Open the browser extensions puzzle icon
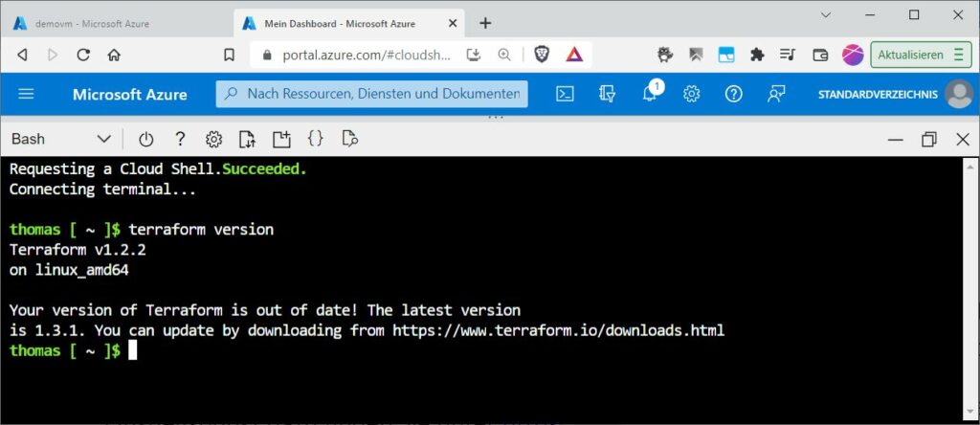The height and width of the screenshot is (425, 980). click(757, 55)
